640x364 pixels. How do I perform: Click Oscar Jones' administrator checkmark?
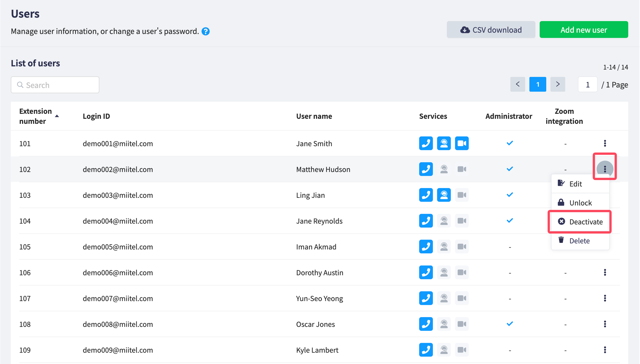click(x=510, y=324)
